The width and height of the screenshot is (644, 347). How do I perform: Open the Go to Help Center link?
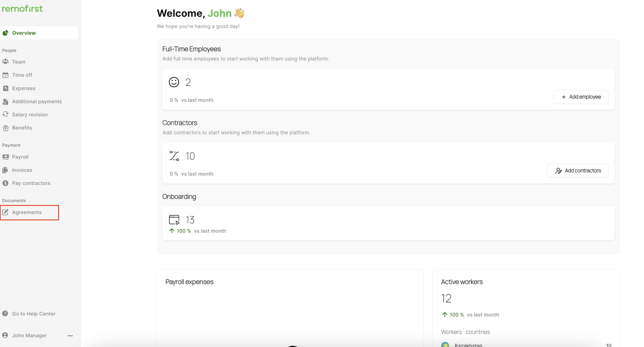point(34,314)
